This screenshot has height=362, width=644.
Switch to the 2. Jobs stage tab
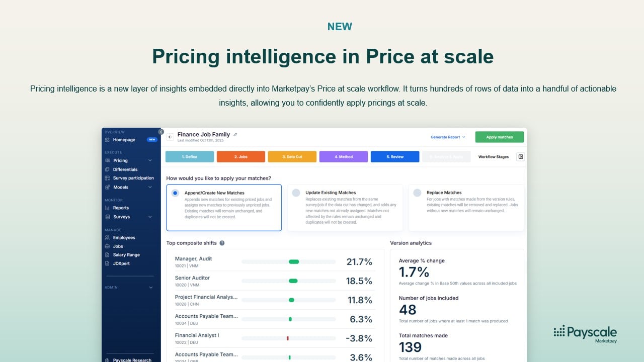pyautogui.click(x=240, y=157)
